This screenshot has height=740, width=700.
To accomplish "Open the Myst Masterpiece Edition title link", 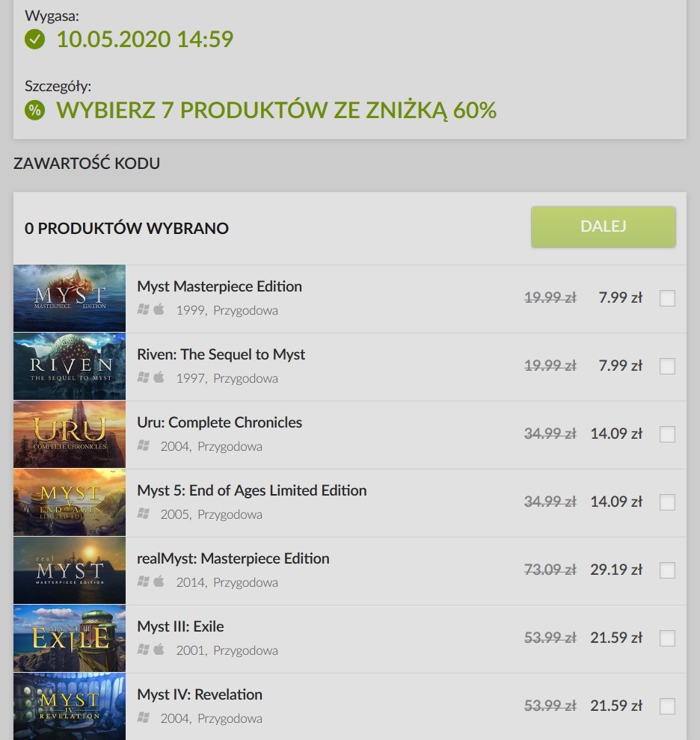I will 219,286.
